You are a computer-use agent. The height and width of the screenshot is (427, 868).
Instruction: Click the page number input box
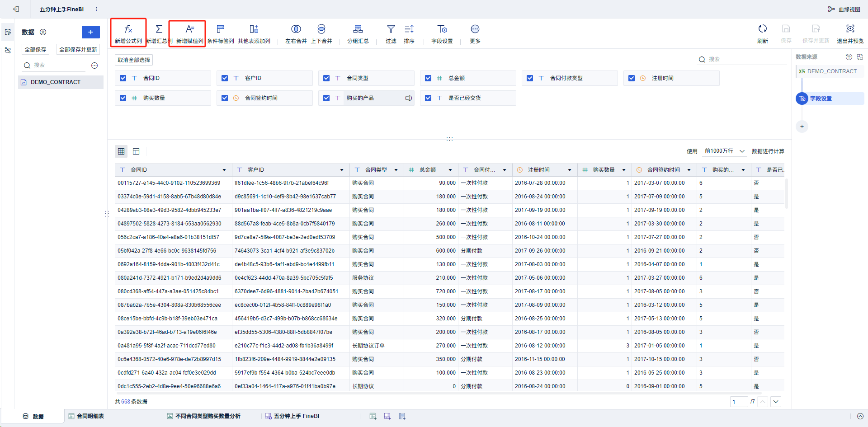pos(739,402)
